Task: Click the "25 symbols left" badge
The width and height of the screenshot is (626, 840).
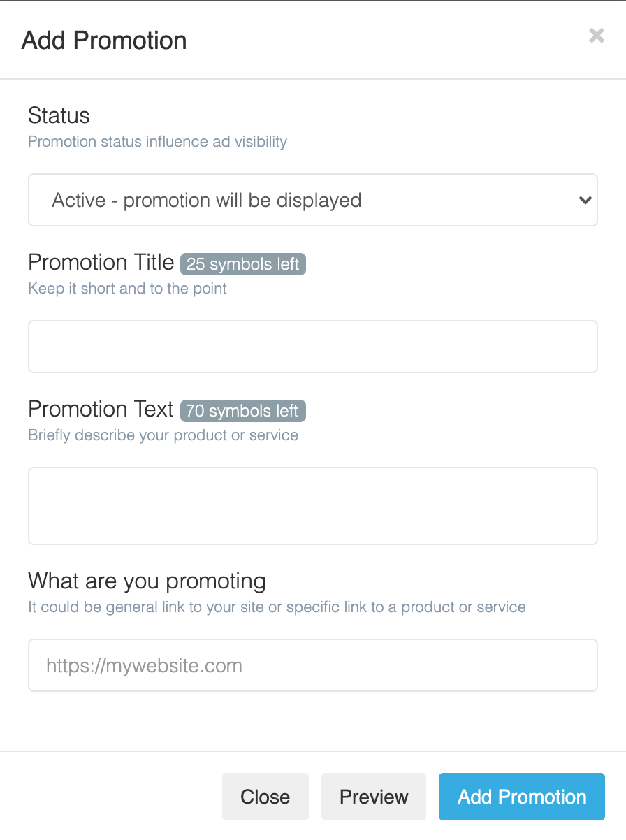Action: [243, 264]
